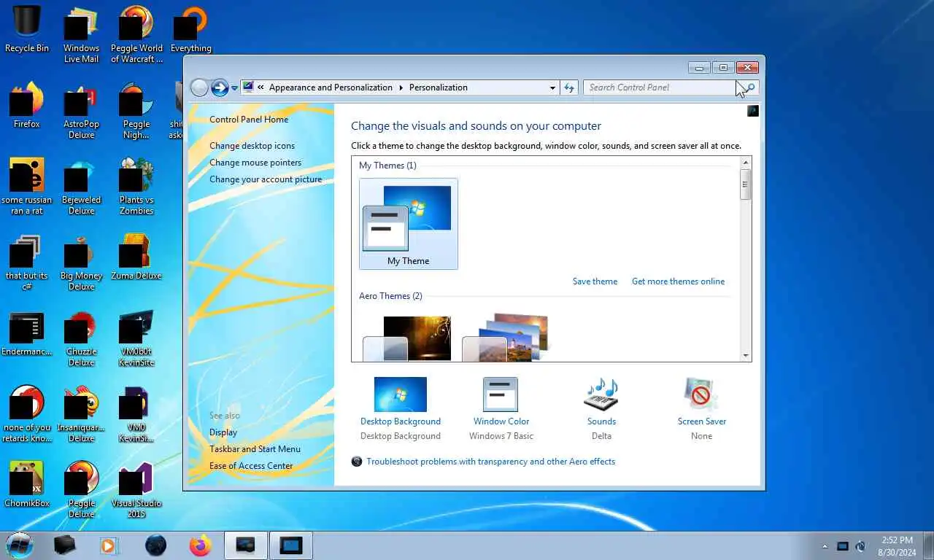Click Troubleshoot problems with transparency link

(490, 462)
